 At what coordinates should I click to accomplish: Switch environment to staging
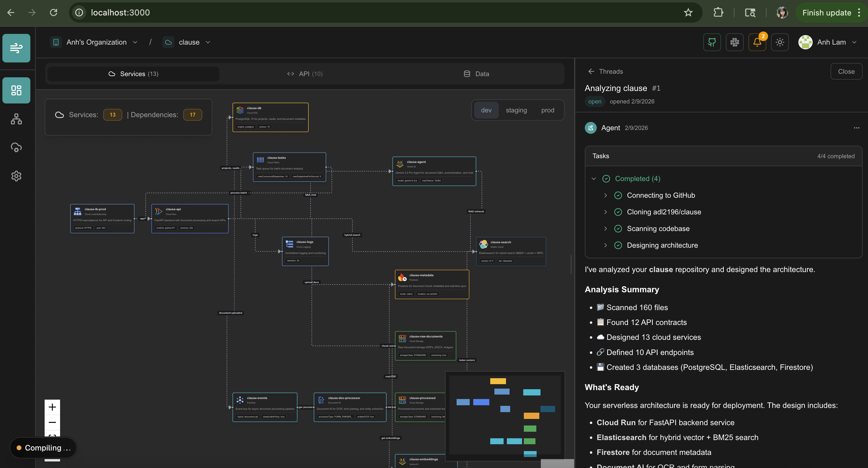(516, 110)
